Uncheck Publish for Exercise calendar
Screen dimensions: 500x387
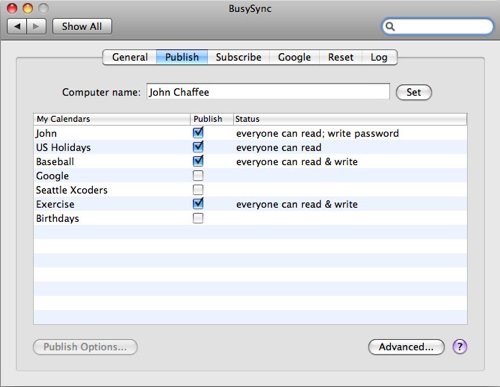[198, 204]
